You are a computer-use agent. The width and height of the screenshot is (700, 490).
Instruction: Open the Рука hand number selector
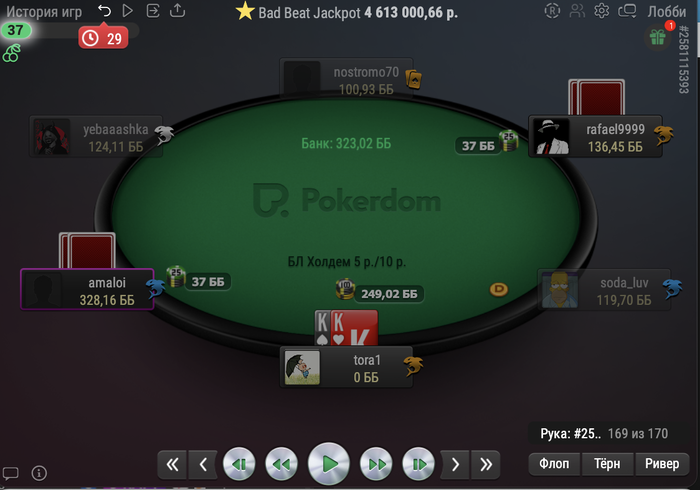(604, 433)
